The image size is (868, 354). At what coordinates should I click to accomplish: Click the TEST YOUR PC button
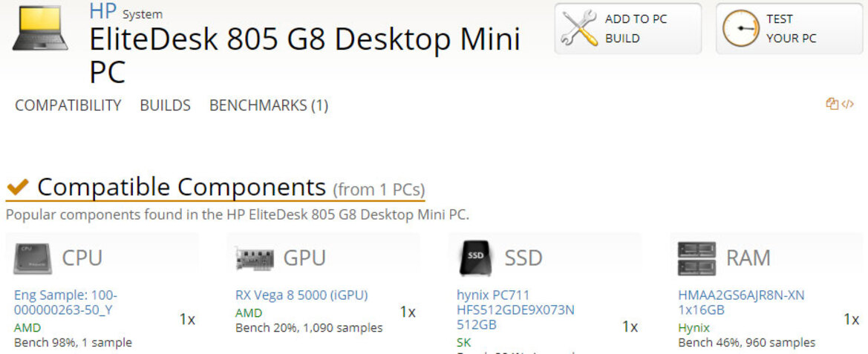(x=789, y=29)
